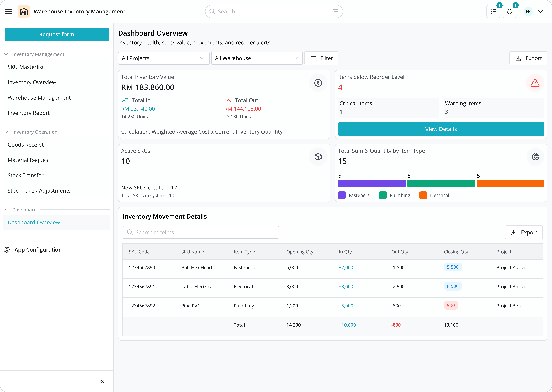Click the pie chart icon for Item Type
The image size is (552, 392).
click(535, 157)
